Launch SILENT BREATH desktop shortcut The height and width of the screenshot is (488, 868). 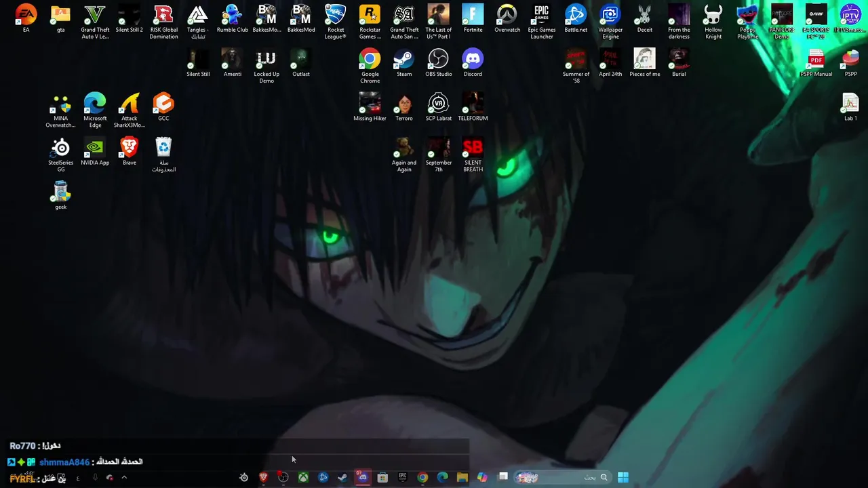(x=473, y=155)
